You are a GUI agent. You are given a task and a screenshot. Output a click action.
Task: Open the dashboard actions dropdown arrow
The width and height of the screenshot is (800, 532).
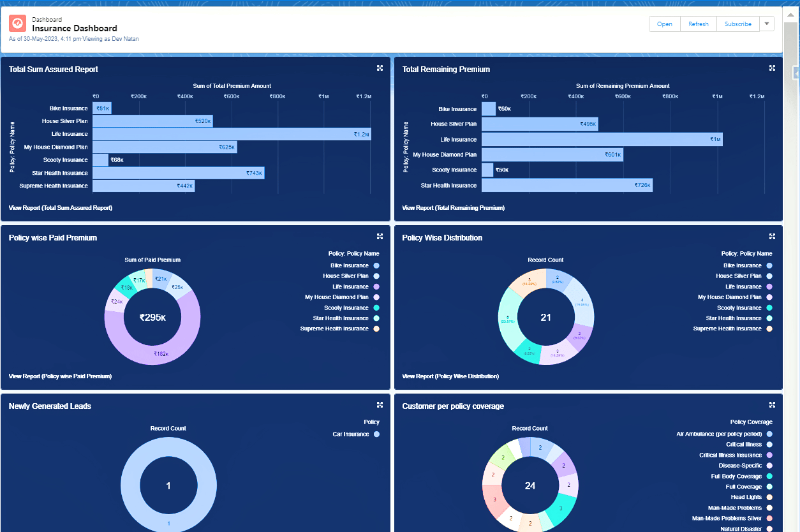[767, 24]
